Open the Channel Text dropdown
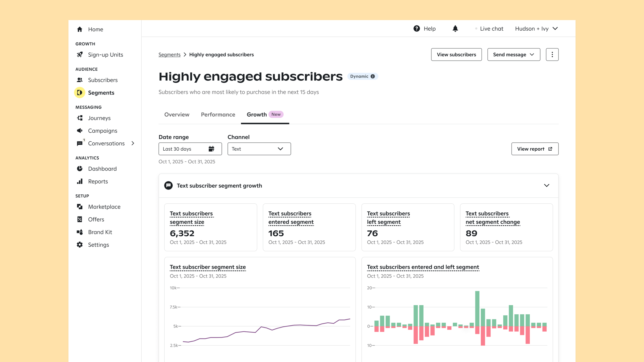This screenshot has width=644, height=362. pos(259,149)
